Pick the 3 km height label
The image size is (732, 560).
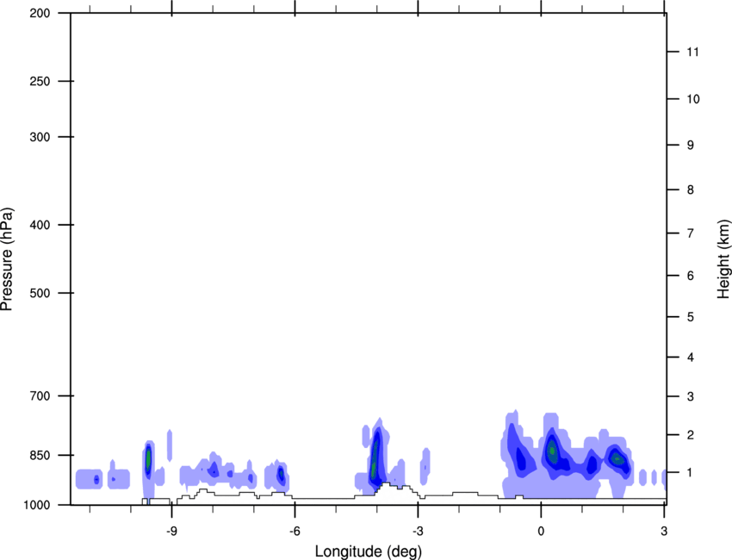[691, 396]
